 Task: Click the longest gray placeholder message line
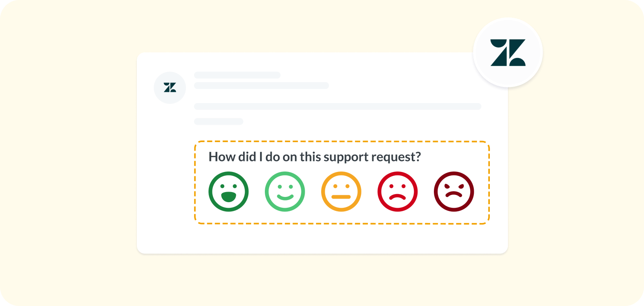tap(338, 106)
